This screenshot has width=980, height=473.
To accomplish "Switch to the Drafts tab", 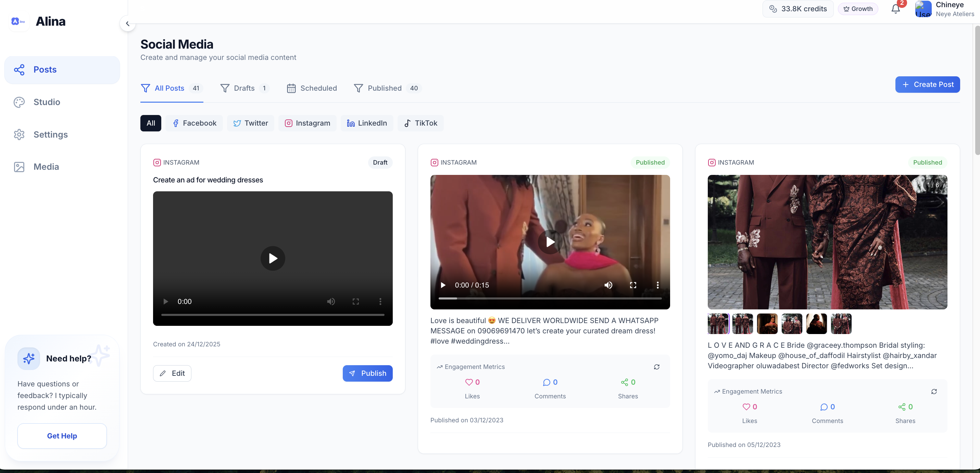I will click(x=244, y=88).
